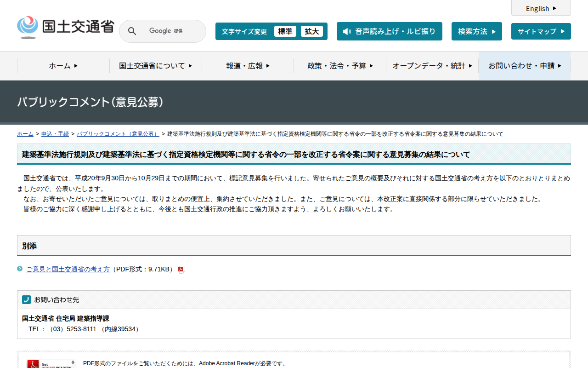This screenshot has height=368, width=588.
Task: Expand the 国土交通省について menu
Action: [155, 66]
